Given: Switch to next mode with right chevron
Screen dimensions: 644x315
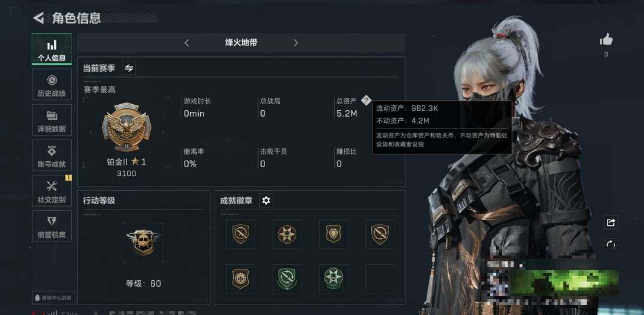Looking at the screenshot, I should coord(296,42).
